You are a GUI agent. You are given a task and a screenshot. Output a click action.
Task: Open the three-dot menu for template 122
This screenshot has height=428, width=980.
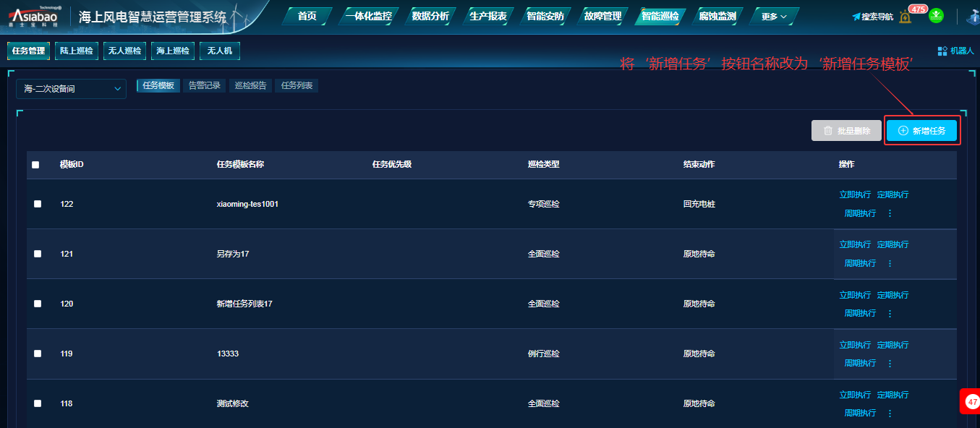(x=890, y=213)
